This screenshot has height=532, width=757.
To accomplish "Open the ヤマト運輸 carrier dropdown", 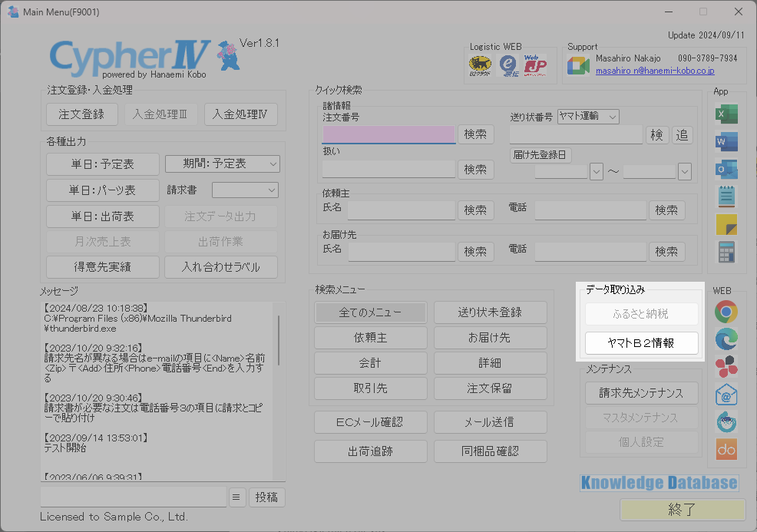I will (588, 117).
